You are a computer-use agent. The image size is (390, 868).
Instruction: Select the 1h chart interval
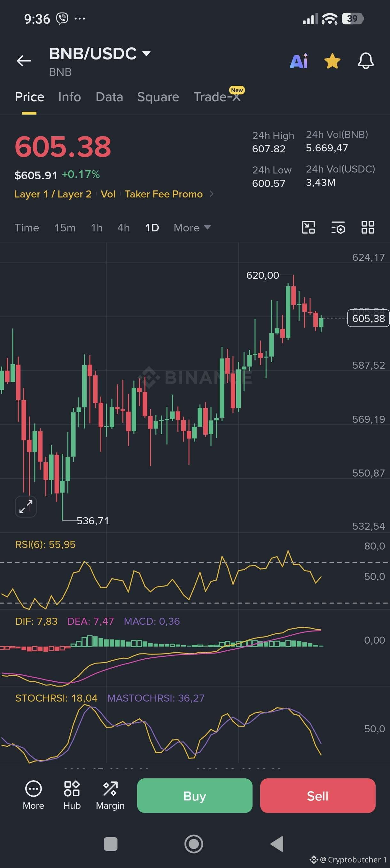tap(97, 228)
